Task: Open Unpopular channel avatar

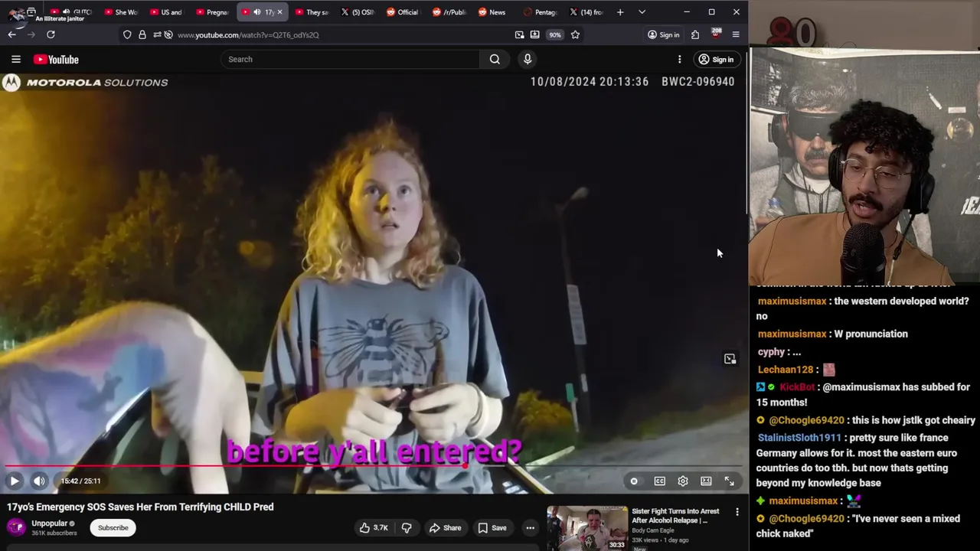Action: click(15, 527)
